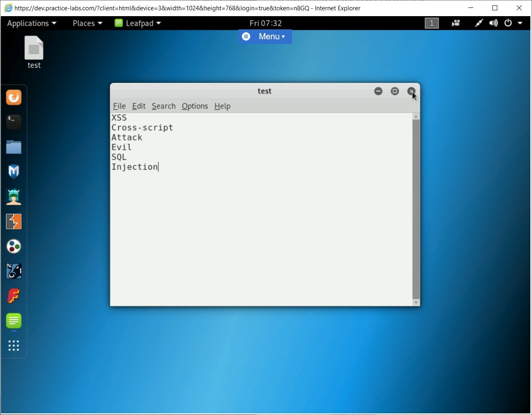Screen dimensions: 532x415
Task: Launch Burp Suite from the dock
Action: coord(14,221)
